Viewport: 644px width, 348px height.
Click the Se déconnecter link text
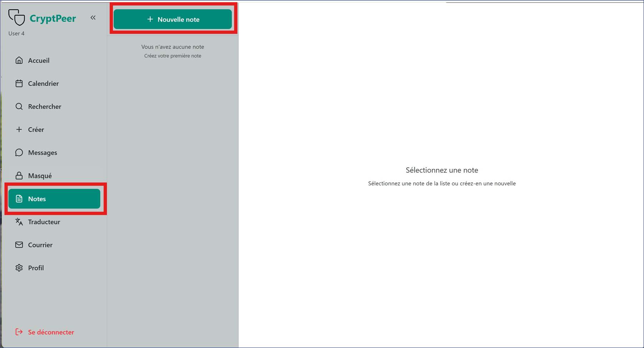coord(51,332)
